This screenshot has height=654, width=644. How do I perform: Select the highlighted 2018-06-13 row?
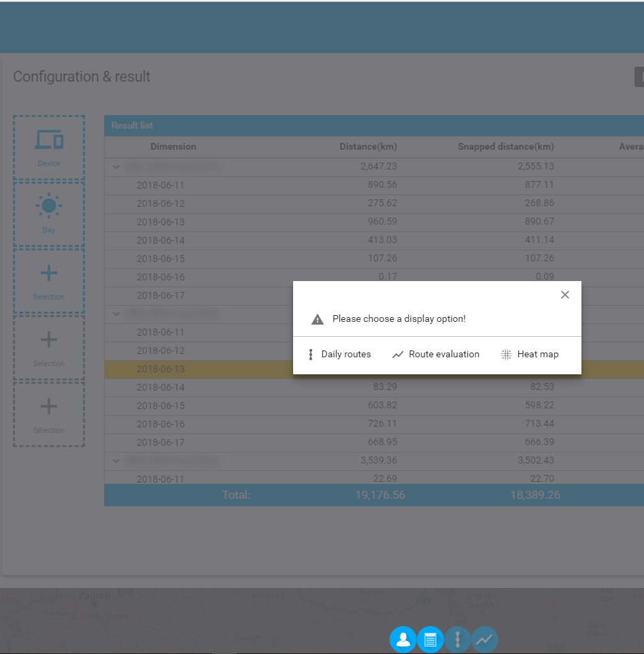click(x=160, y=369)
